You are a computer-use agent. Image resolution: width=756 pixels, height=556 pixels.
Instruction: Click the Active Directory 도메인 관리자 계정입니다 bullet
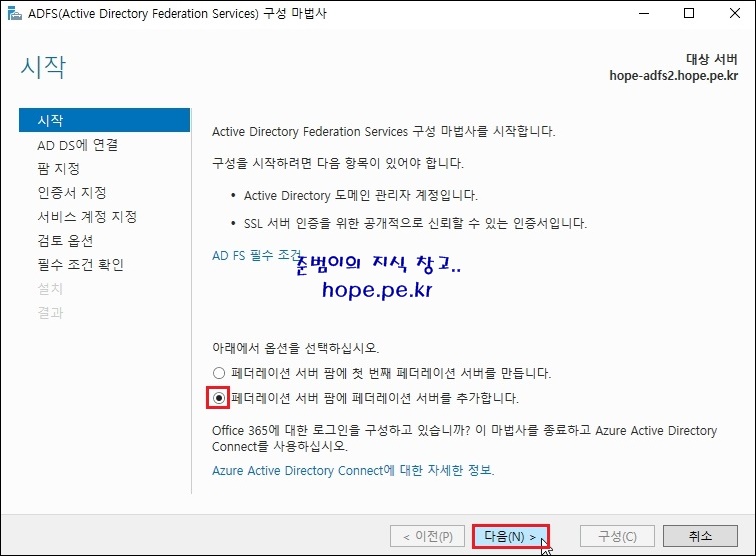(361, 195)
